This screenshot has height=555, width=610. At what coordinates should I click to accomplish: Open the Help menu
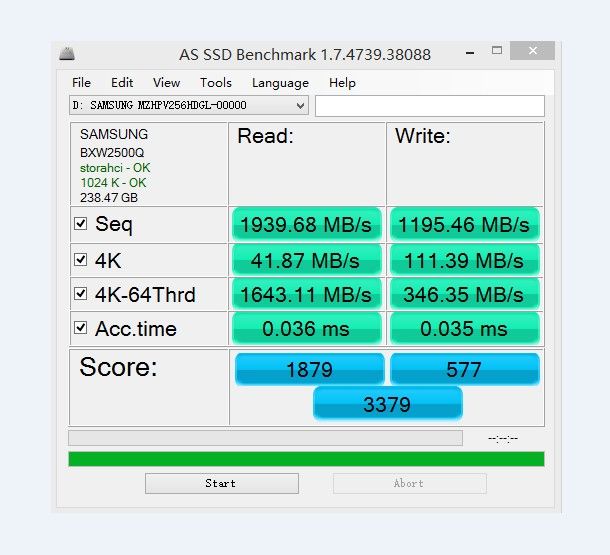point(342,83)
